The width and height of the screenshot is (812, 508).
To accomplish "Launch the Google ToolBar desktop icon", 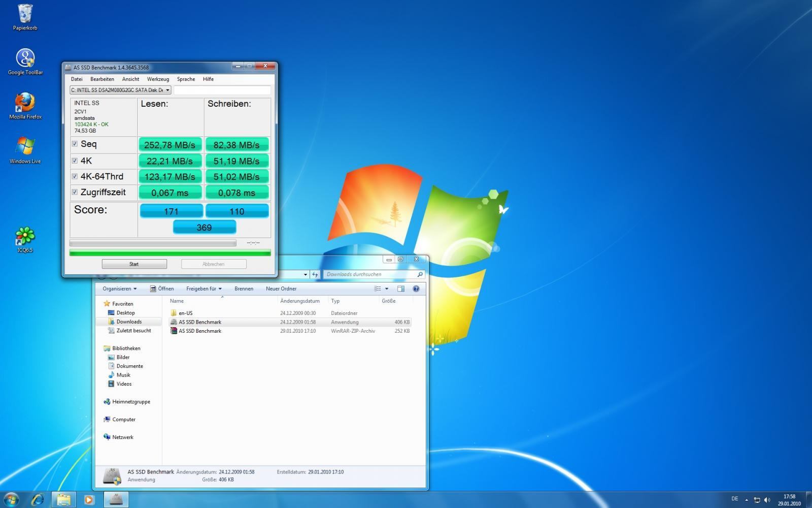I will coord(25,61).
